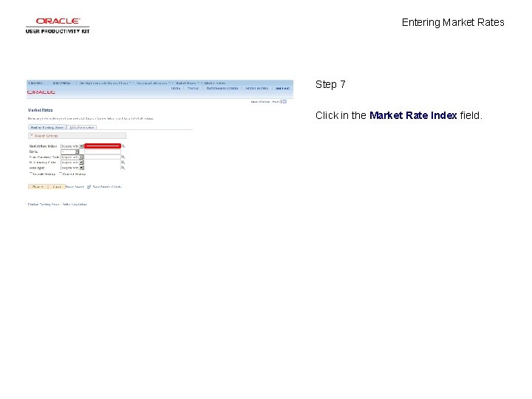Collapse the Search Criteria section
Screen dimensions: 532x399
tap(32, 136)
